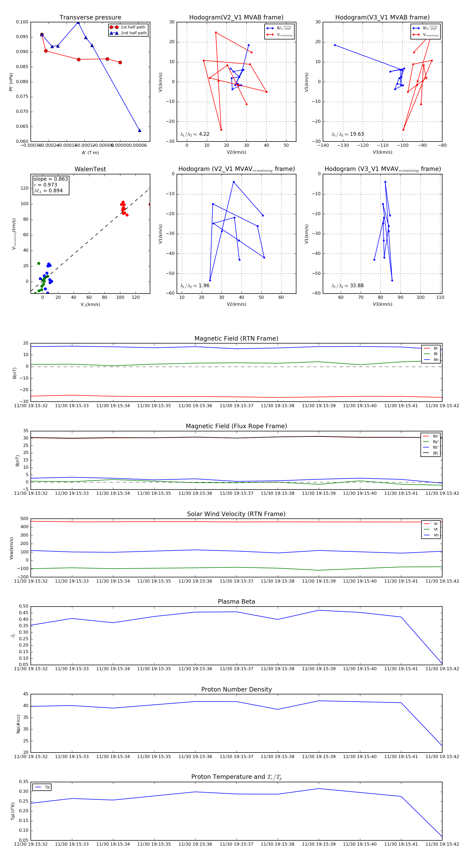Click the 'WalenTest' plot title
This screenshot has height=868, width=473.
coord(90,169)
